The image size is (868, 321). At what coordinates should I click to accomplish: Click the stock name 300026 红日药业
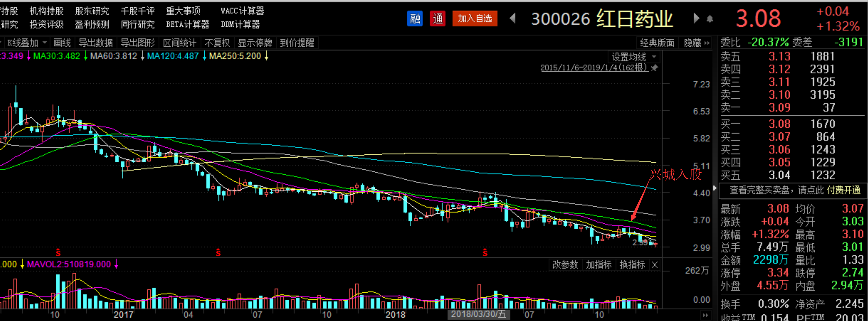click(602, 18)
